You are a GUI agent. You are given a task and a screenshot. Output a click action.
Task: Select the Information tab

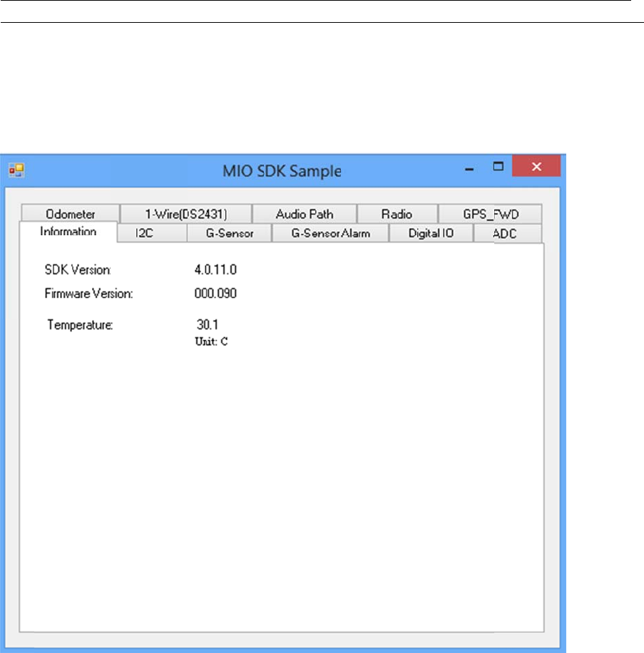click(68, 232)
